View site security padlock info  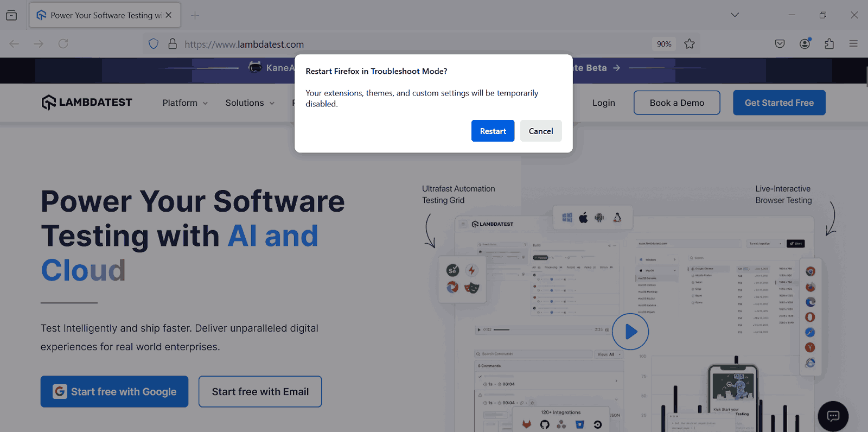pos(173,44)
